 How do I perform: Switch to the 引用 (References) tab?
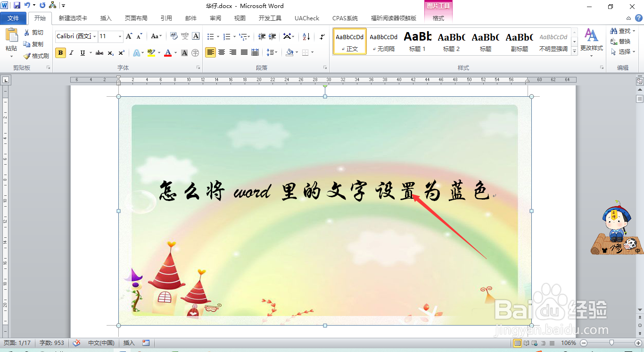click(x=166, y=18)
